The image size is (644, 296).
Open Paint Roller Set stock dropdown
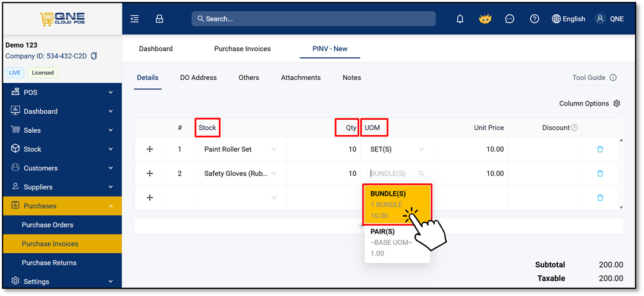(x=274, y=149)
